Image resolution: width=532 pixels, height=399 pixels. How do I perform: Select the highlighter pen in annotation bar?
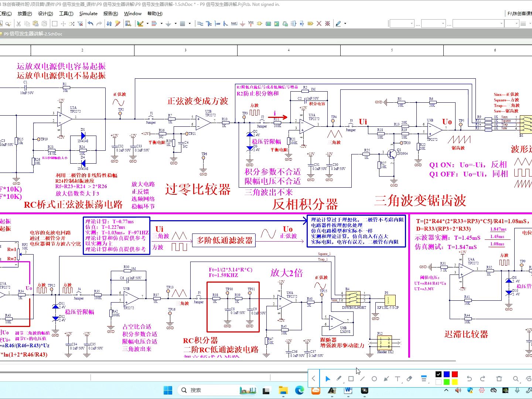(x=339, y=379)
